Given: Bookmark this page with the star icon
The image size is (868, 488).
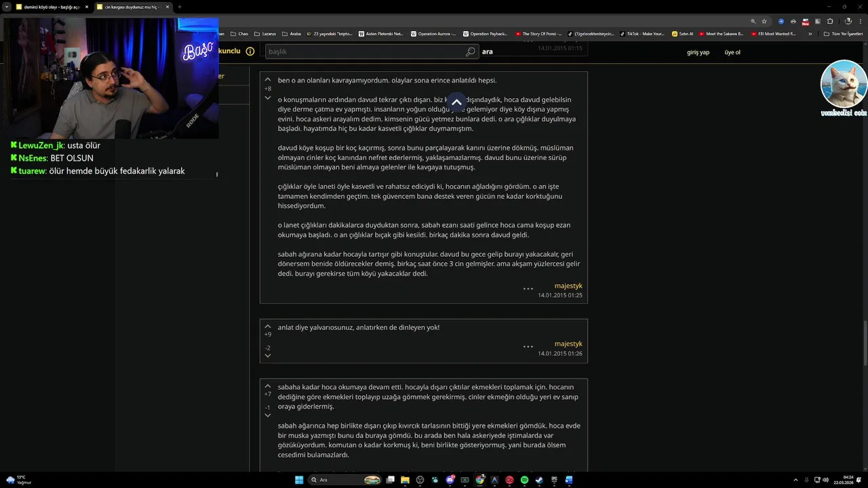Looking at the screenshot, I should (764, 21).
